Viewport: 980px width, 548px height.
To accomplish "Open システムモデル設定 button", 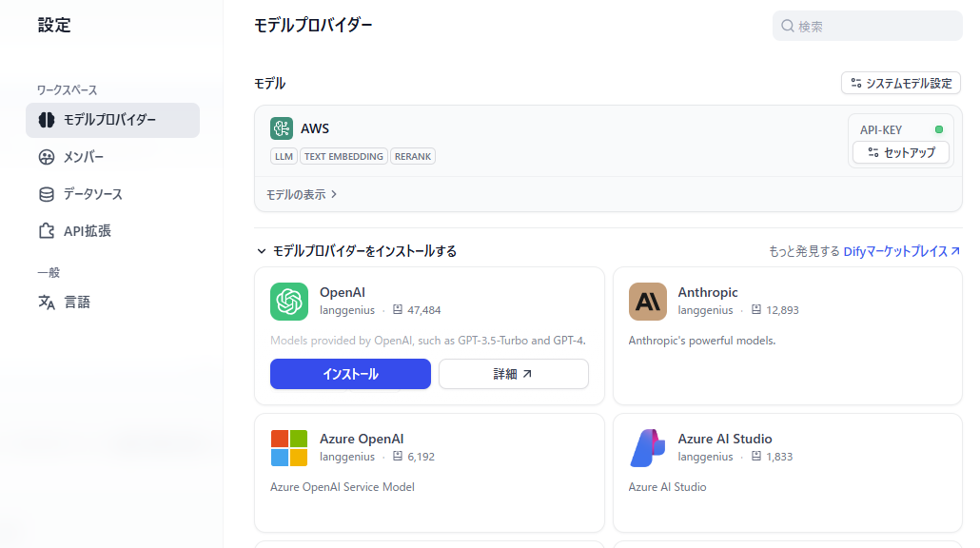I will [901, 83].
